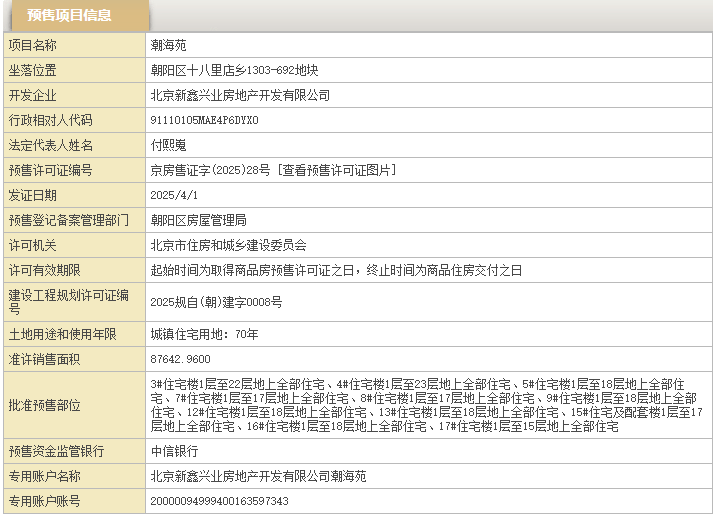Select account number 20000094999400163597343

click(x=219, y=501)
